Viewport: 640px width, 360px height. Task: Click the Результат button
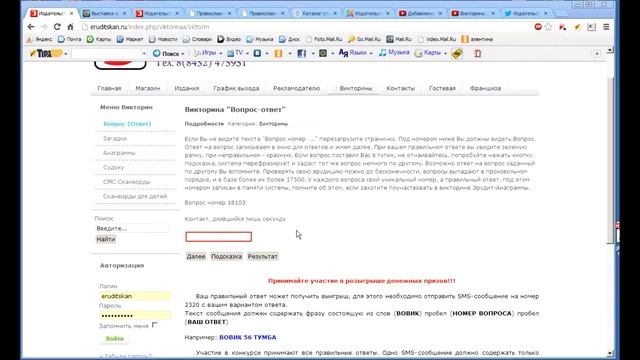coord(262,256)
